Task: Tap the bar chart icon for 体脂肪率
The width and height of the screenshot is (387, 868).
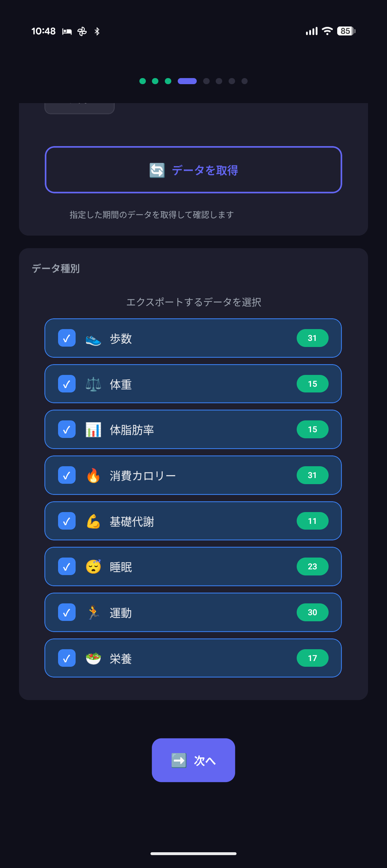Action: [x=93, y=430]
